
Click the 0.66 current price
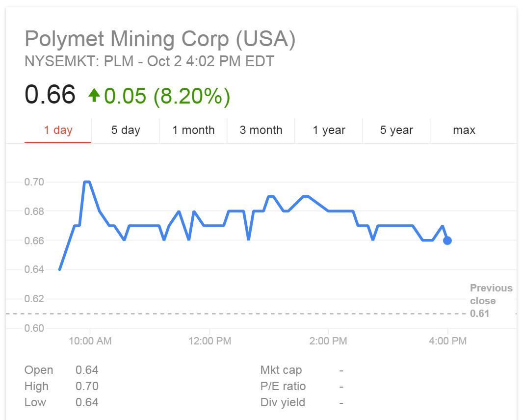50,94
